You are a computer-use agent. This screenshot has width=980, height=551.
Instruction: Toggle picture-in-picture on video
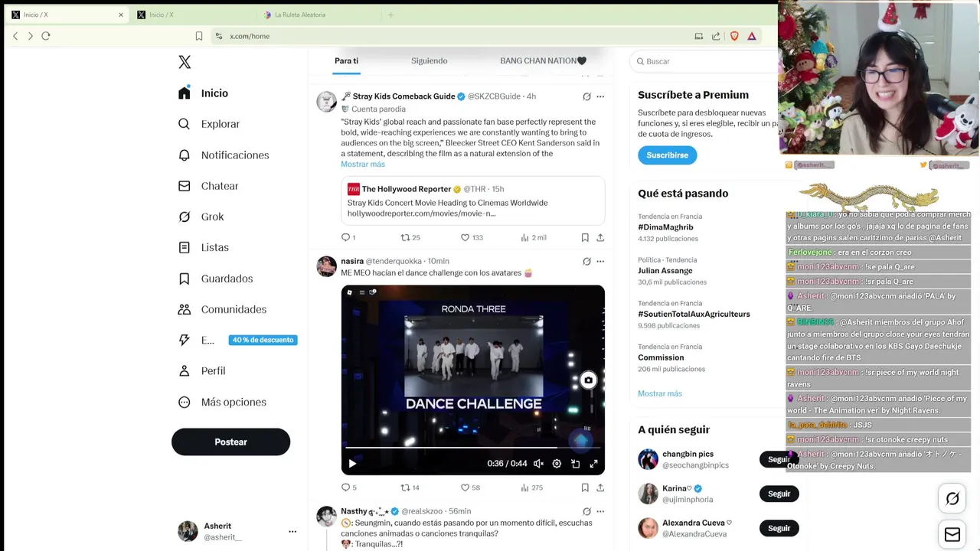575,464
